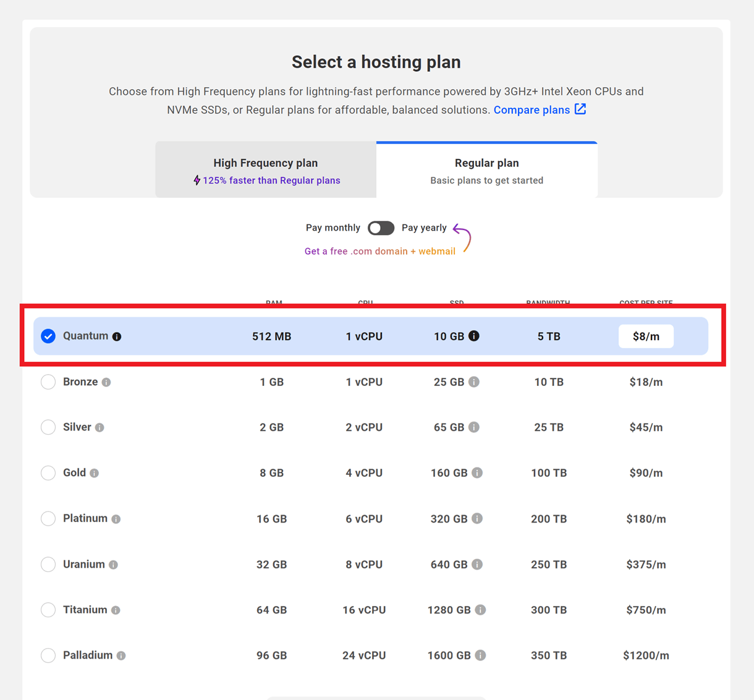Click the info icon beside Titanium
754x700 pixels.
pyautogui.click(x=116, y=610)
